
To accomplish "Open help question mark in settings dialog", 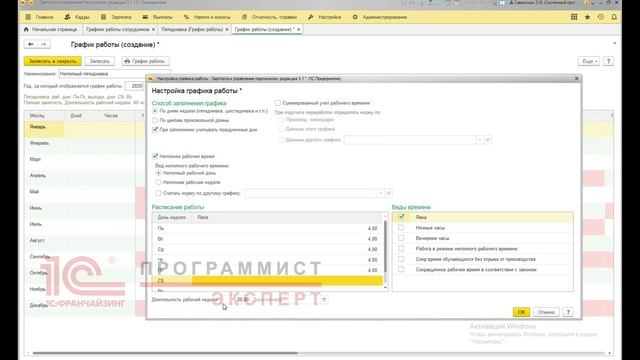I will pyautogui.click(x=568, y=312).
